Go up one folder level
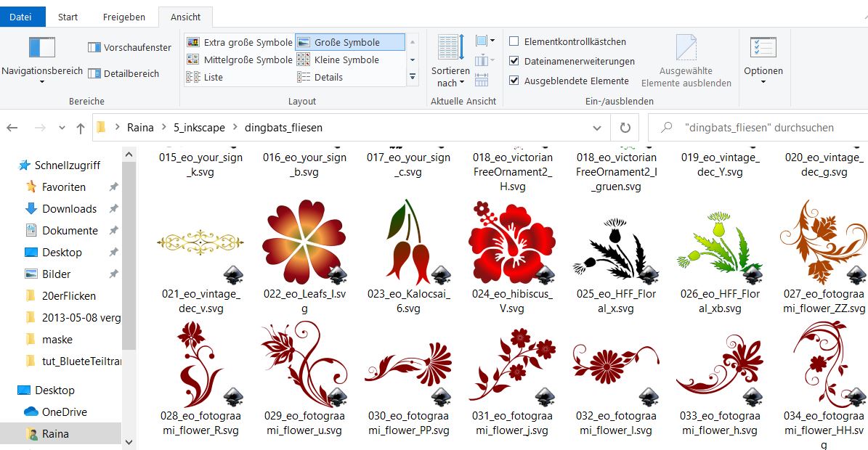The width and height of the screenshot is (868, 450). point(81,128)
